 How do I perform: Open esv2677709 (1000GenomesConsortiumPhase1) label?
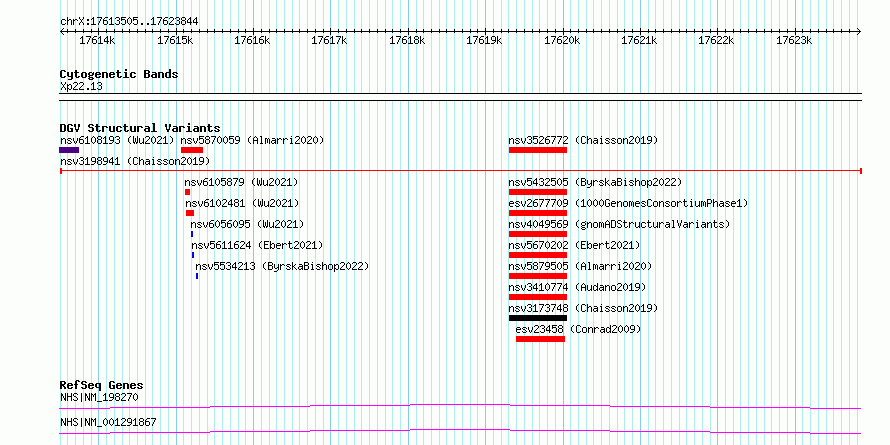(628, 203)
